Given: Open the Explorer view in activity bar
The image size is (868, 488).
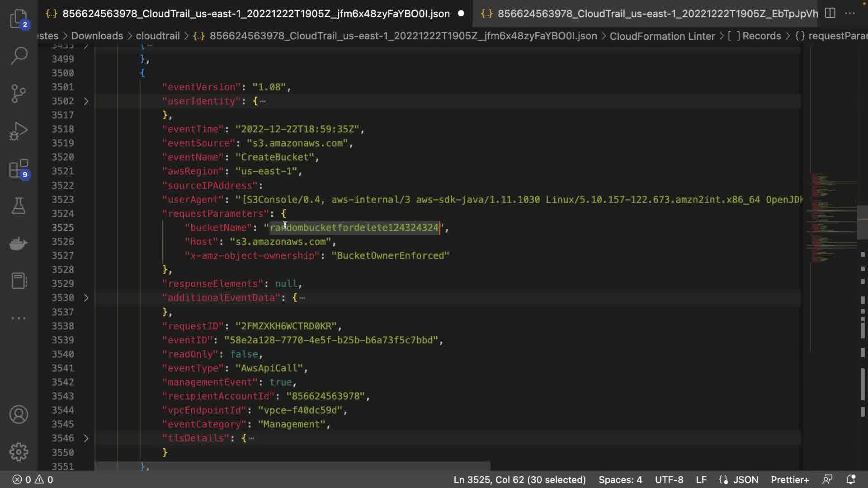Looking at the screenshot, I should click(x=19, y=19).
